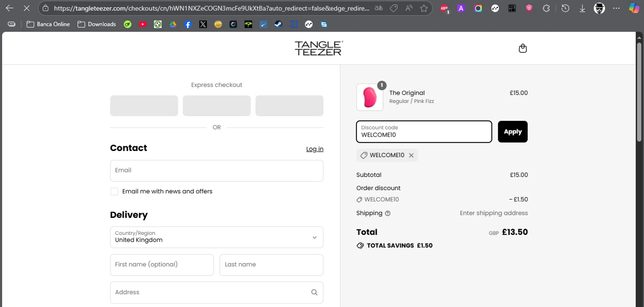Follow the Log in link
The height and width of the screenshot is (307, 644).
tap(315, 149)
